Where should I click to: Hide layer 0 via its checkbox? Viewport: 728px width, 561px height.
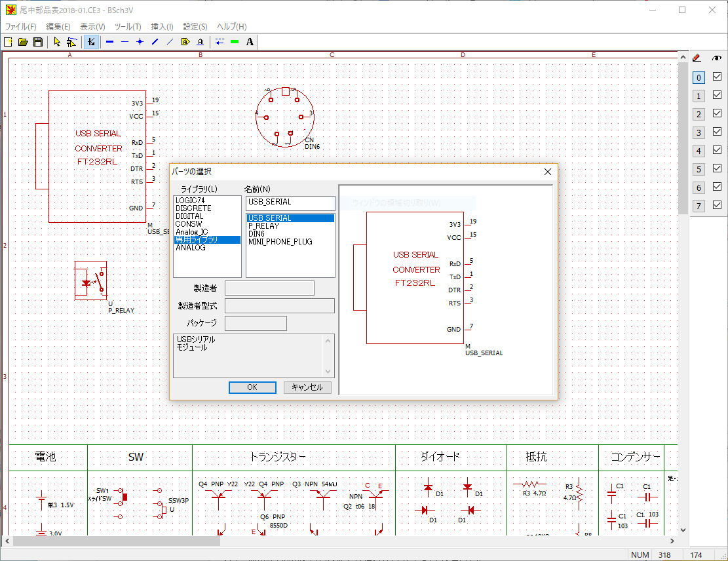click(716, 77)
